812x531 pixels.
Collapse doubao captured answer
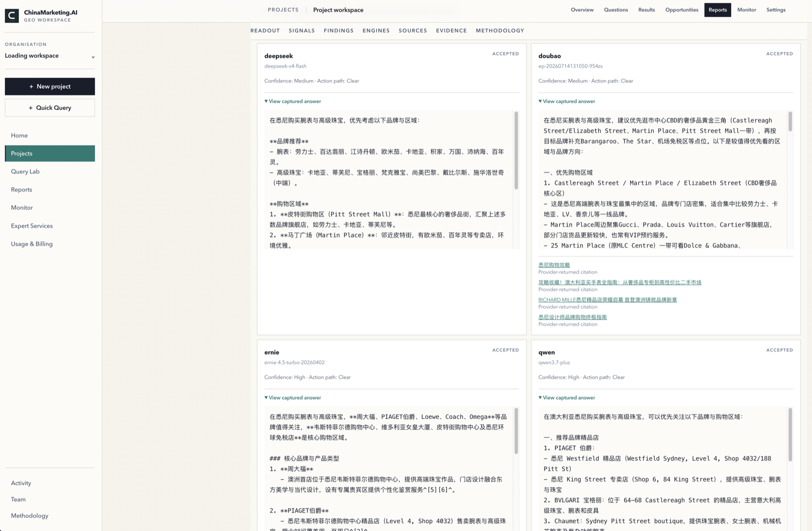coord(567,101)
